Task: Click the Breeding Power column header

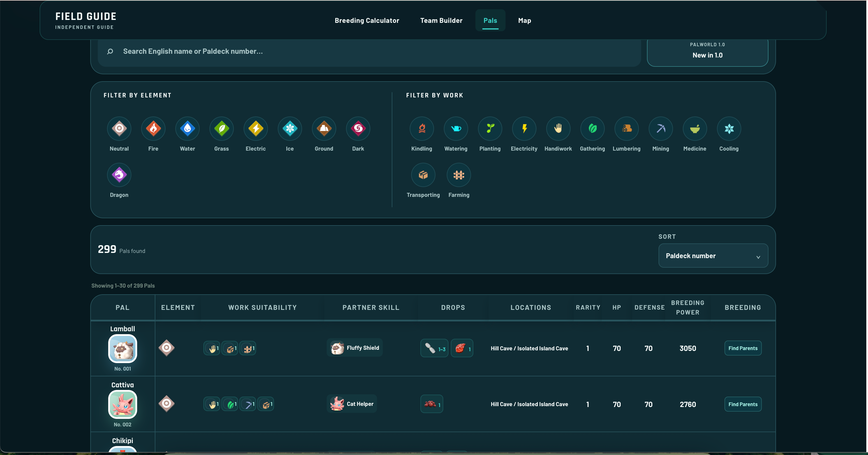Action: pos(687,307)
